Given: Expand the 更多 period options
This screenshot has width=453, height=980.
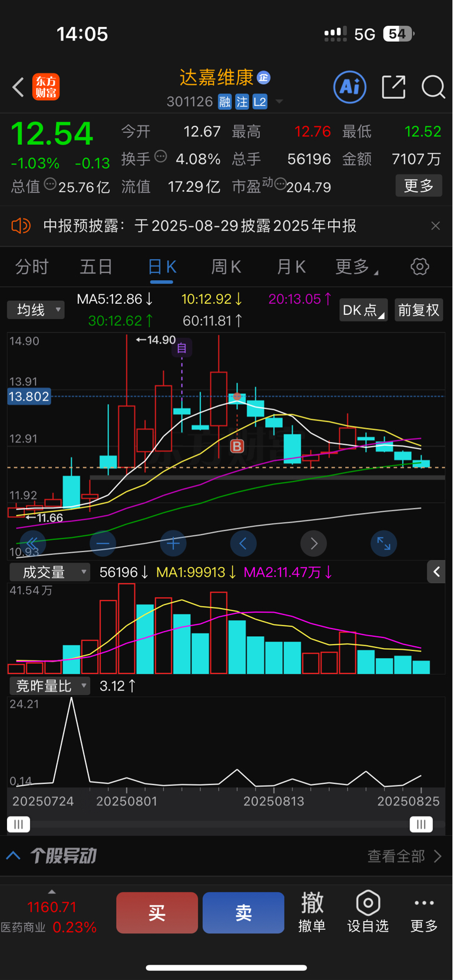Looking at the screenshot, I should point(357,267).
